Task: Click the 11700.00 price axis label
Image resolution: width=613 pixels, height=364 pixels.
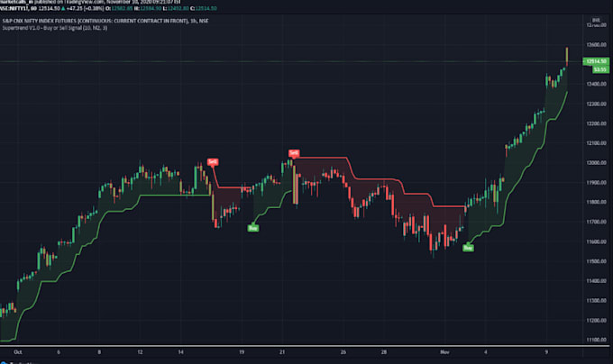Action: 596,222
